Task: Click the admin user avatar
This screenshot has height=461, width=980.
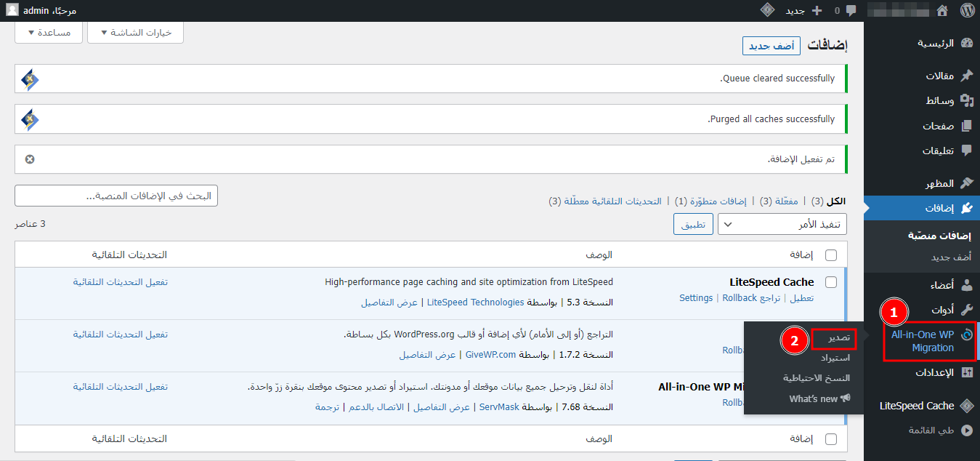Action: pos(13,10)
